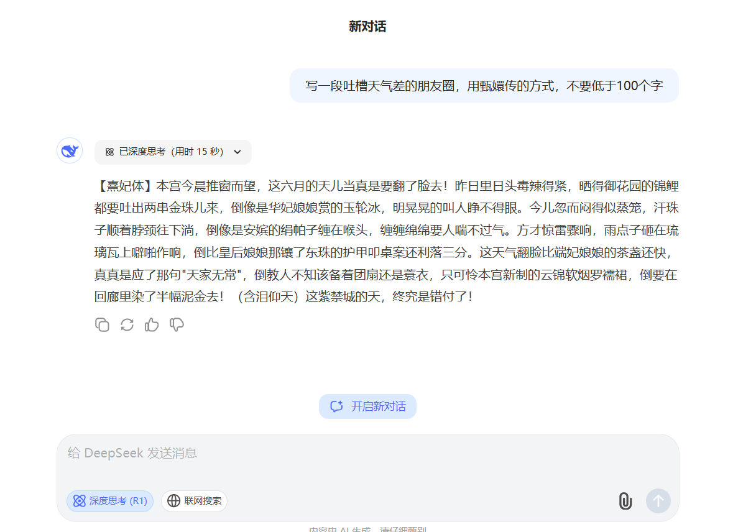Start a new chat via 开启新对话
Screen dimensions: 756x532
click(x=367, y=406)
